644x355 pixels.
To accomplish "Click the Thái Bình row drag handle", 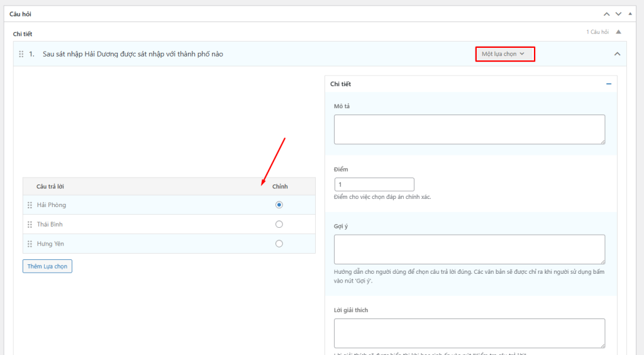I will click(30, 225).
